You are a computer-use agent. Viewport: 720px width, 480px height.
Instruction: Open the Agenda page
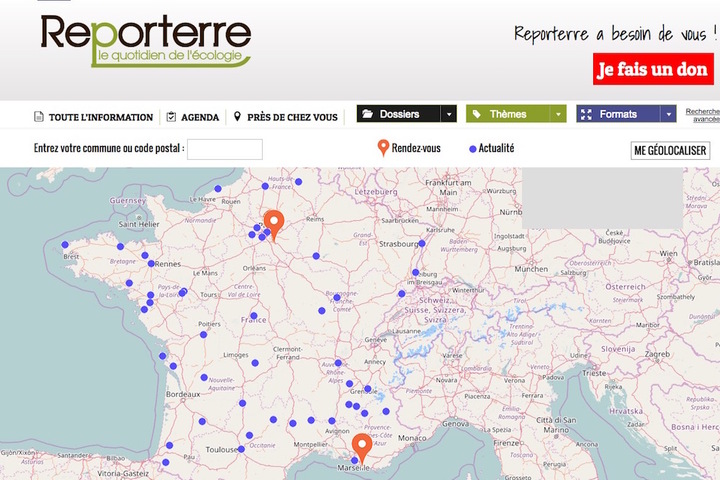[x=200, y=117]
